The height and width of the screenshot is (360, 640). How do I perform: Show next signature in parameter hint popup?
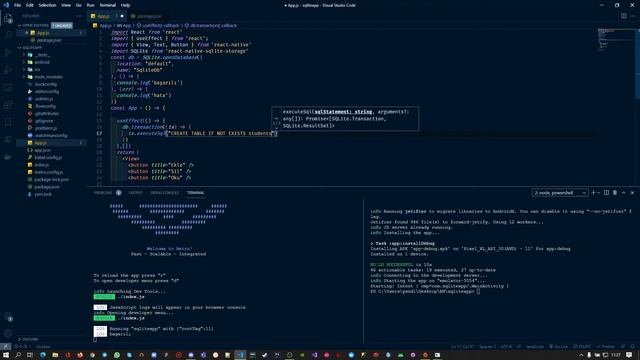(276, 127)
